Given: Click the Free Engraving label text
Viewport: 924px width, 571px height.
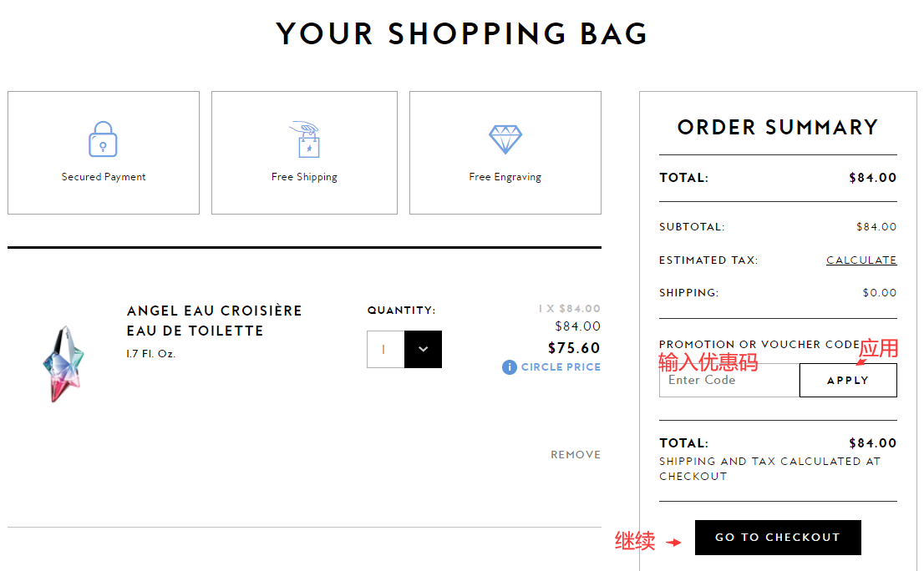Looking at the screenshot, I should [505, 177].
